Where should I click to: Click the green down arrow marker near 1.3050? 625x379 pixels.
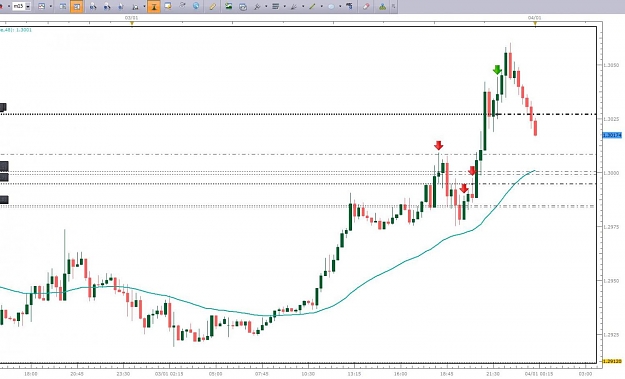pyautogui.click(x=497, y=70)
